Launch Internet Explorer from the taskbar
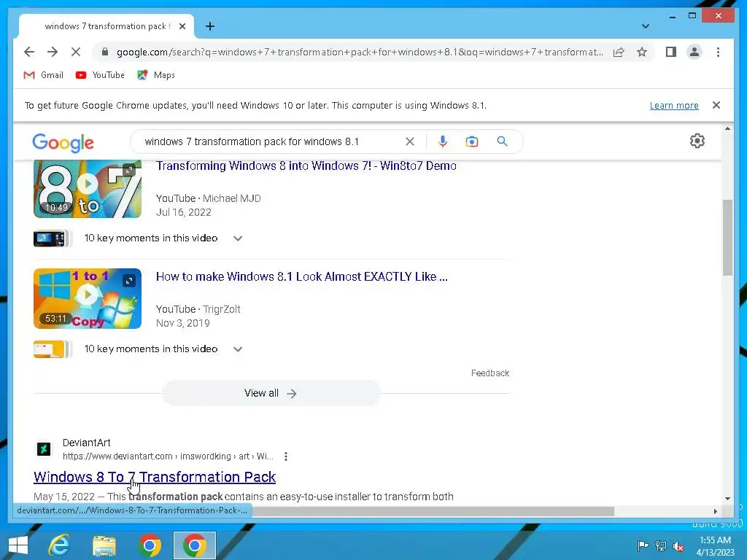 [59, 545]
